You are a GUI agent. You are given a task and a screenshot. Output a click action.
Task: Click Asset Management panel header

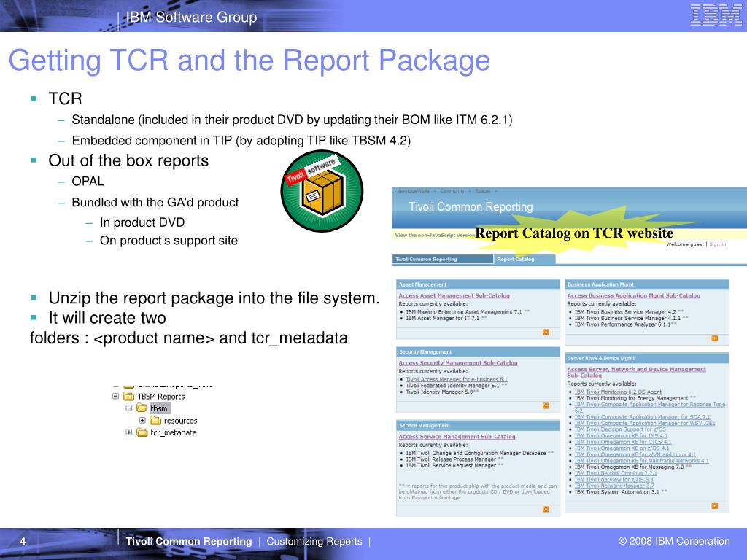click(479, 285)
